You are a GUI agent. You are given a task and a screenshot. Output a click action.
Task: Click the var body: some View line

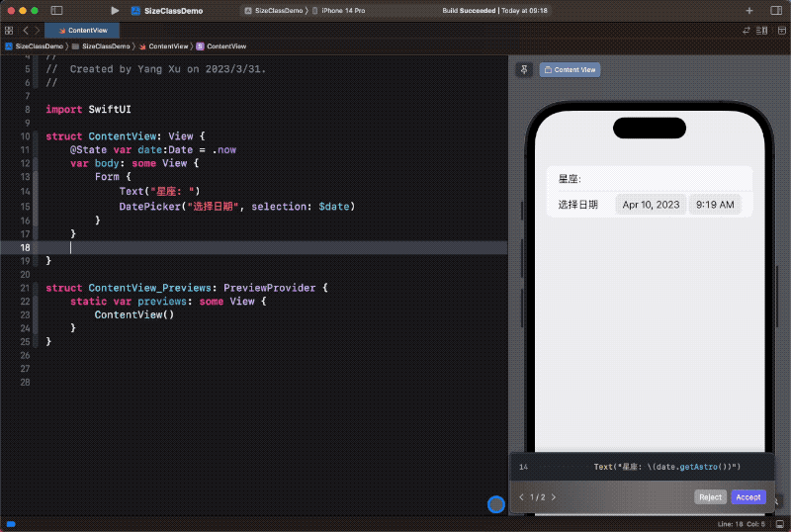pos(134,163)
